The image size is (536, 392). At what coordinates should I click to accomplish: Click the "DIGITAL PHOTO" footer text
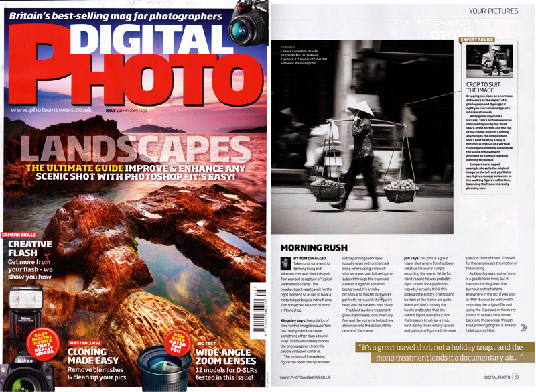point(497,377)
